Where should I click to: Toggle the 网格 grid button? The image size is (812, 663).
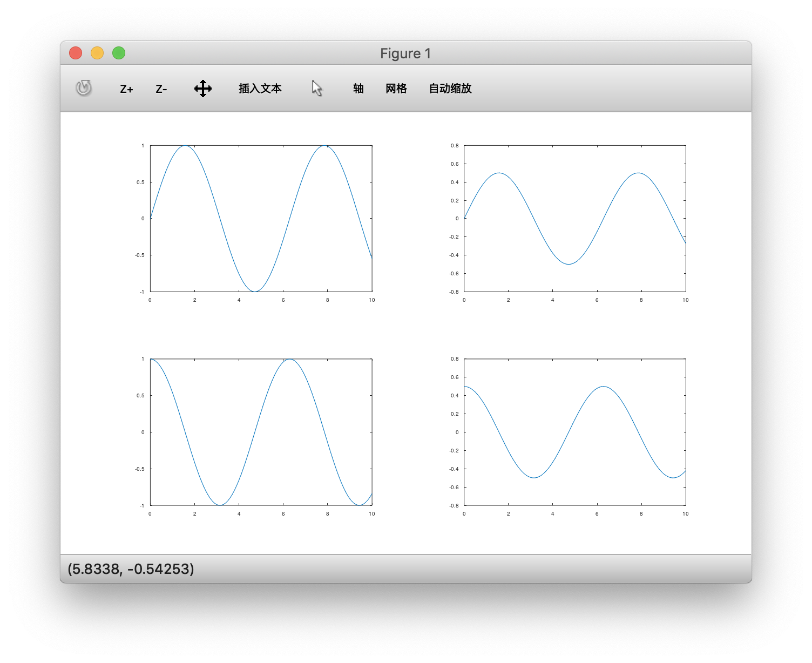[396, 89]
